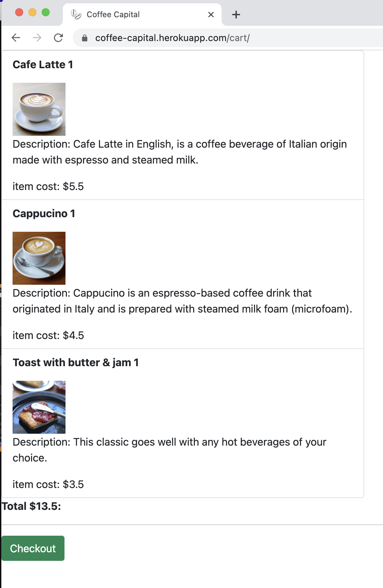Image resolution: width=383 pixels, height=588 pixels.
Task: Click the Cappucino 1 item title
Action: (44, 214)
